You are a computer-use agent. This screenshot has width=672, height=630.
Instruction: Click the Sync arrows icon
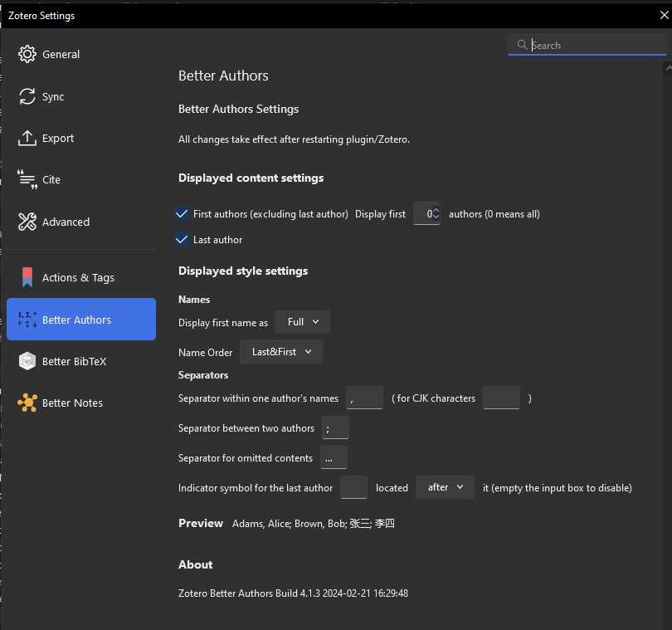point(27,96)
